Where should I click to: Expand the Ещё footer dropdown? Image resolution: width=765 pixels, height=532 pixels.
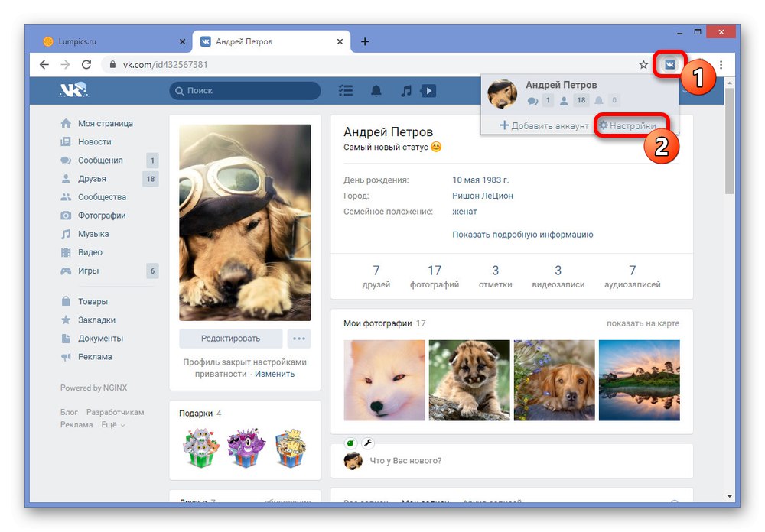point(113,425)
